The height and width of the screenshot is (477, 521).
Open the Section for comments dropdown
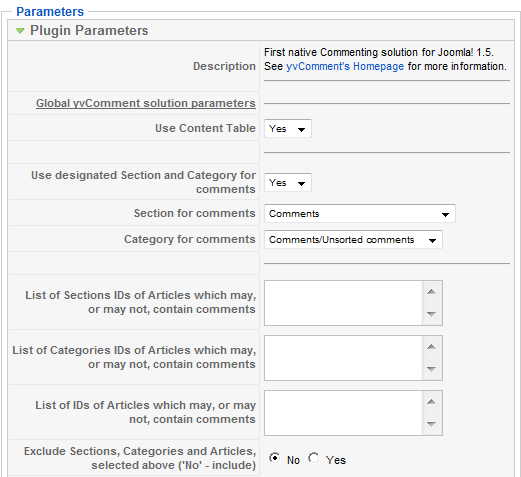[360, 214]
